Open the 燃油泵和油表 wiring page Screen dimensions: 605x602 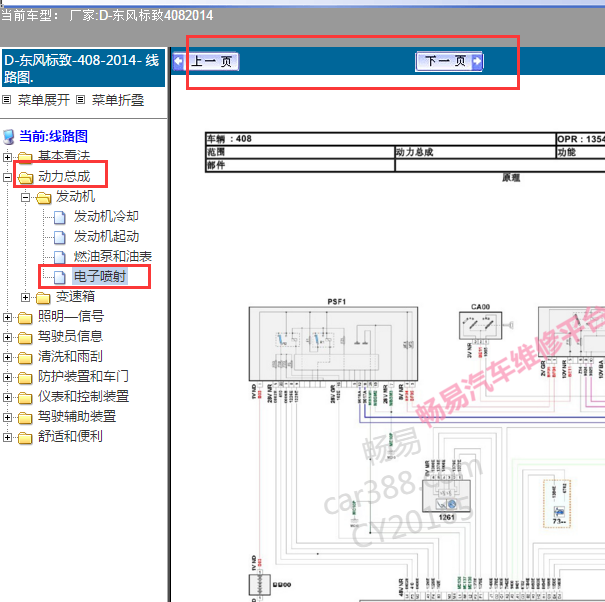pos(113,257)
